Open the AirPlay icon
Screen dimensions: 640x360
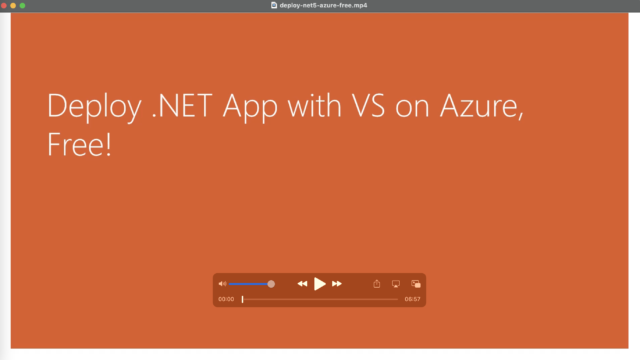(x=396, y=284)
